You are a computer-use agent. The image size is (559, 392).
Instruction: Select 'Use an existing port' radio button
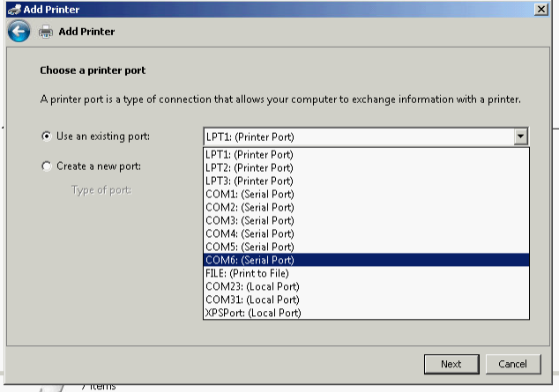(47, 137)
